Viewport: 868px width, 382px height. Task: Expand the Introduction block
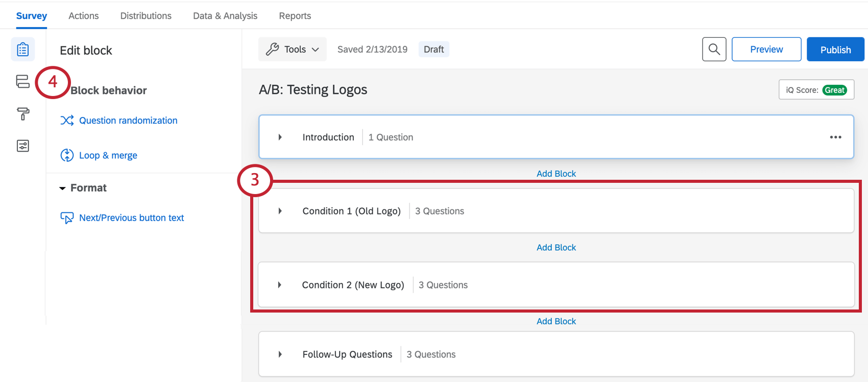[x=280, y=137]
